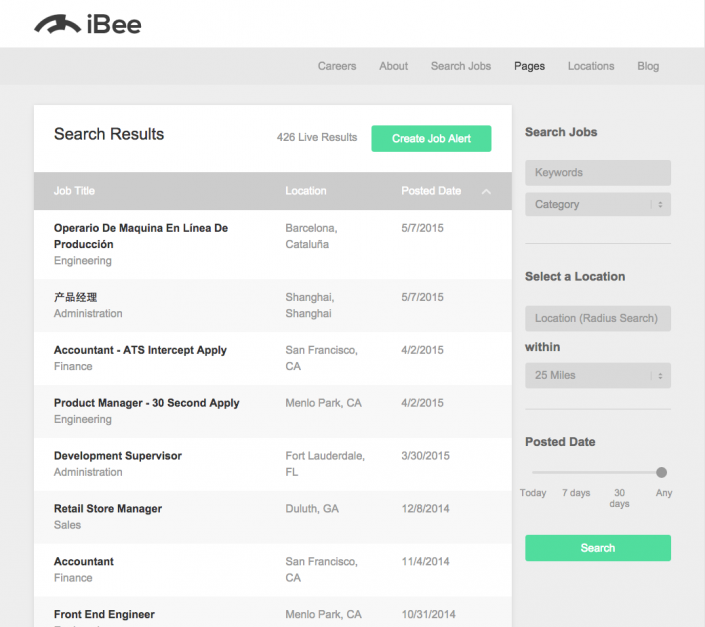Viewport: 705px width, 627px height.
Task: Open the Careers menu item
Action: [337, 66]
